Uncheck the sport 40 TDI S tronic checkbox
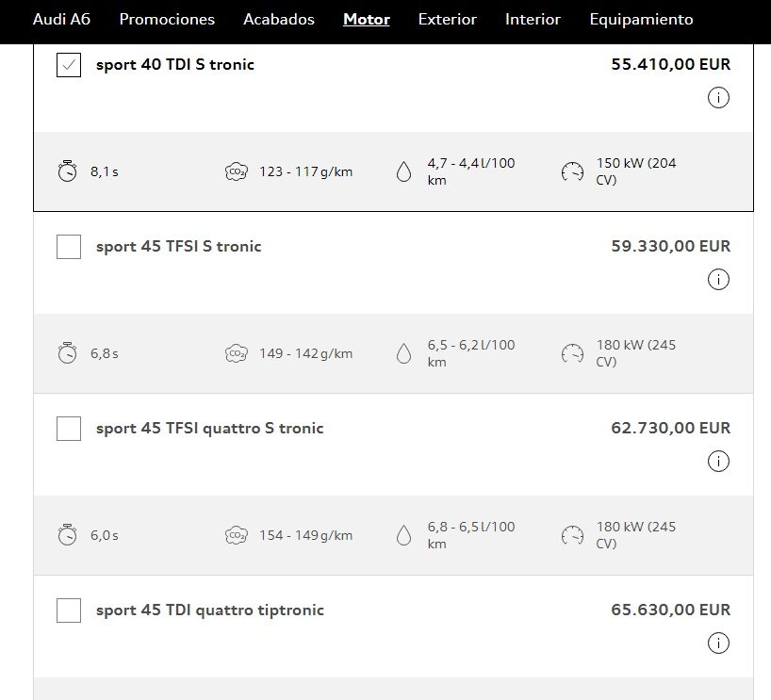The height and width of the screenshot is (700, 771). pos(69,65)
